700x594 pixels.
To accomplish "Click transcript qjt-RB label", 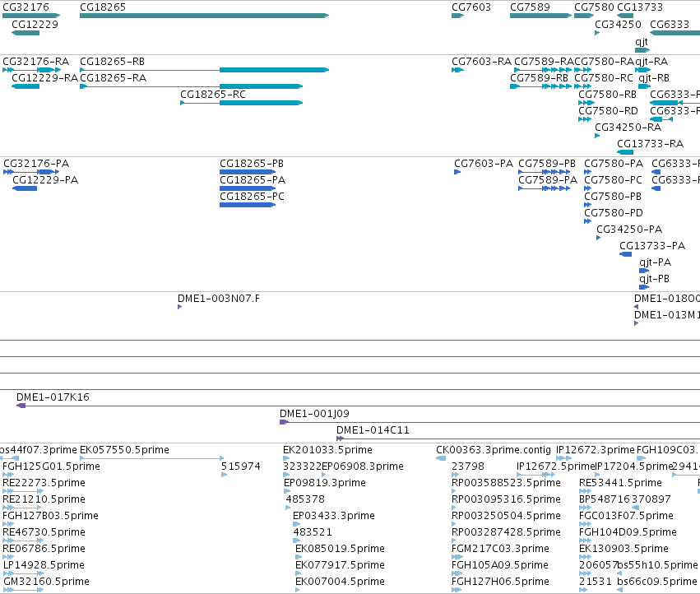I will pyautogui.click(x=654, y=77).
